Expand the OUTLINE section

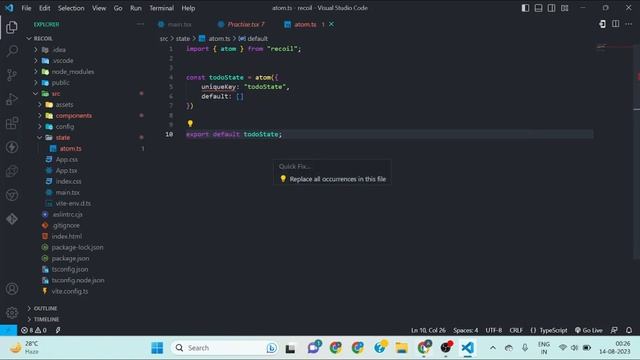pos(45,308)
